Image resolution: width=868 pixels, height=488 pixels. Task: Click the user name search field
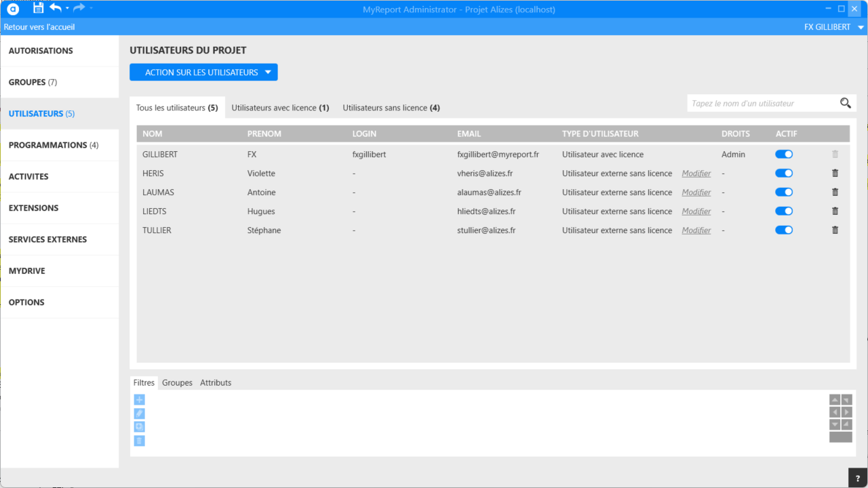(x=761, y=104)
